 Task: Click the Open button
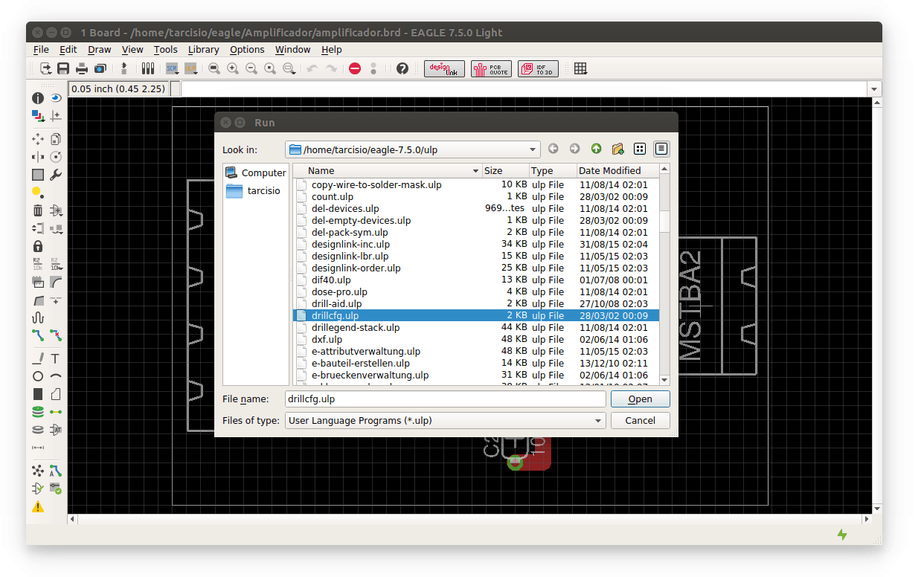pyautogui.click(x=640, y=399)
